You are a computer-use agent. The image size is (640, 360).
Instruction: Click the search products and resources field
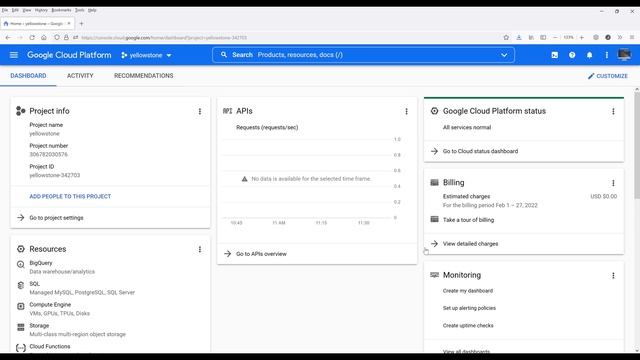[x=363, y=55]
